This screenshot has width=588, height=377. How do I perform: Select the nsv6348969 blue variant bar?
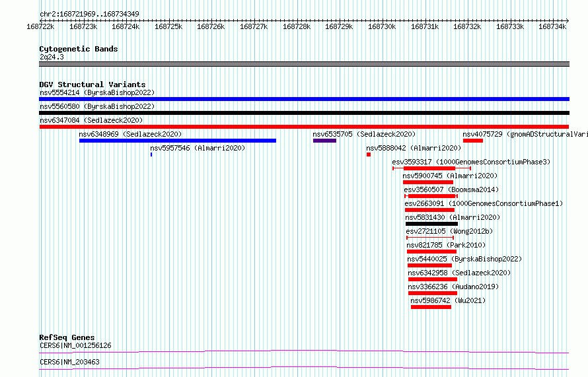coord(178,141)
